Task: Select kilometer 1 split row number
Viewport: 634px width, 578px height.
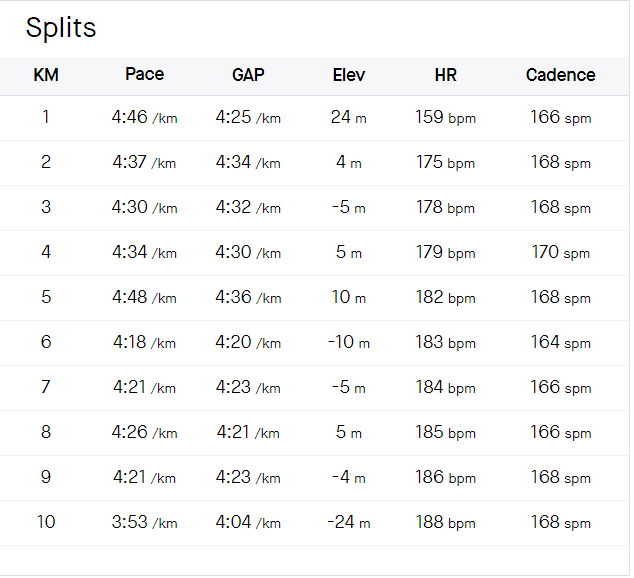Action: (45, 118)
